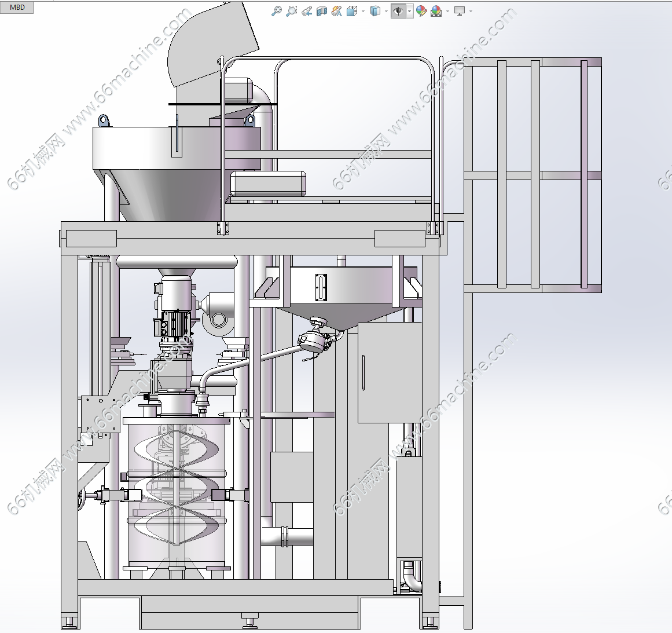Toggle the Hide/Show Items eye button
The height and width of the screenshot is (633, 672).
[x=399, y=11]
